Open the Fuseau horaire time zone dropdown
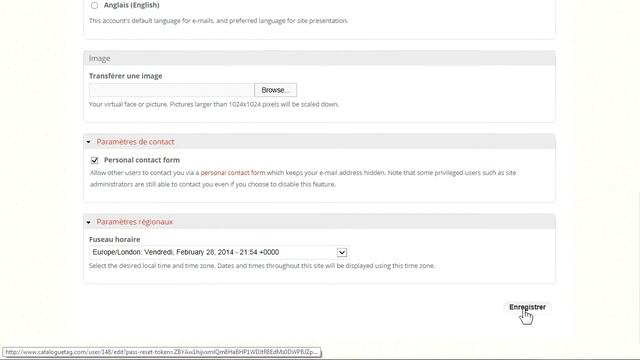 (219, 252)
